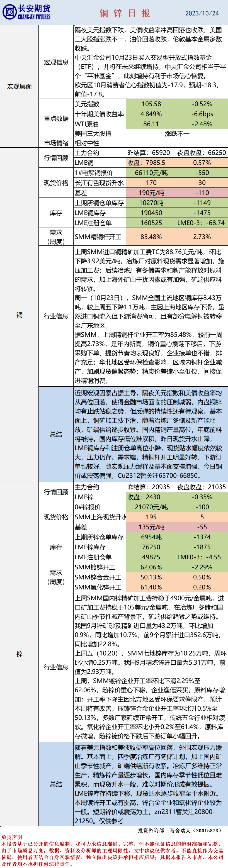
Task: Select 上期所铜仓单库存 10270吨
Action: (151, 203)
